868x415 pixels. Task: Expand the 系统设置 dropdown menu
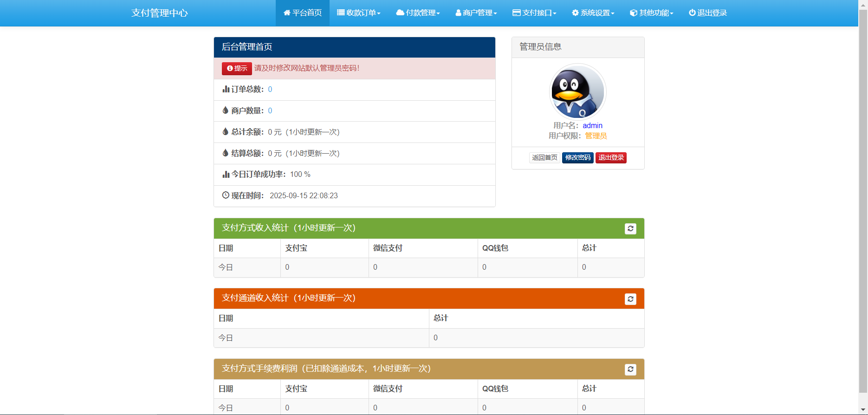click(x=593, y=13)
